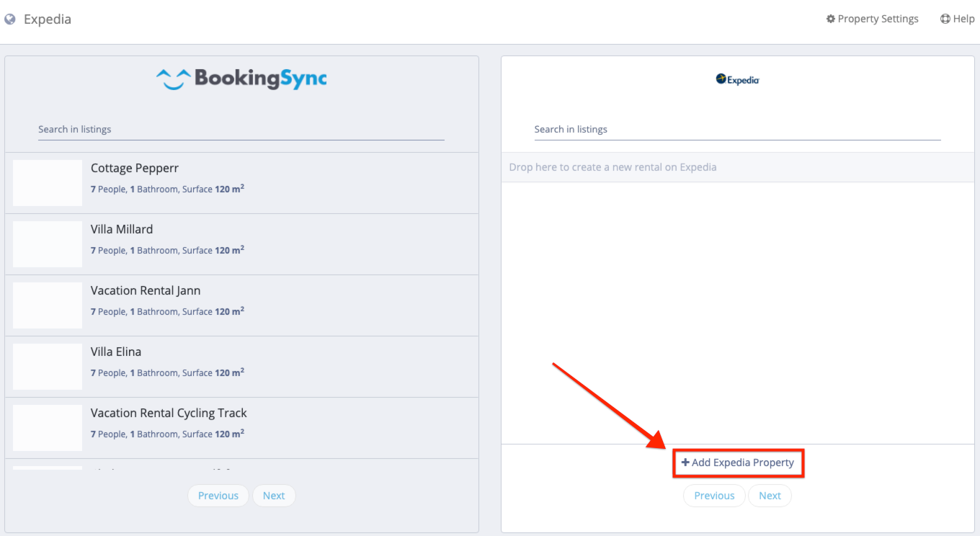
Task: Click the BookingSync logo
Action: coord(241,79)
